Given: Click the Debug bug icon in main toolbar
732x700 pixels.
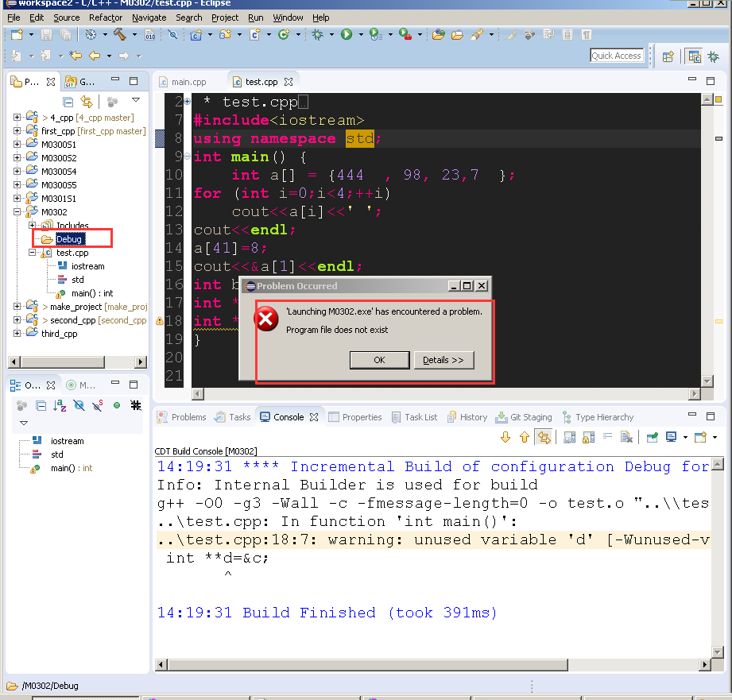Looking at the screenshot, I should click(317, 34).
